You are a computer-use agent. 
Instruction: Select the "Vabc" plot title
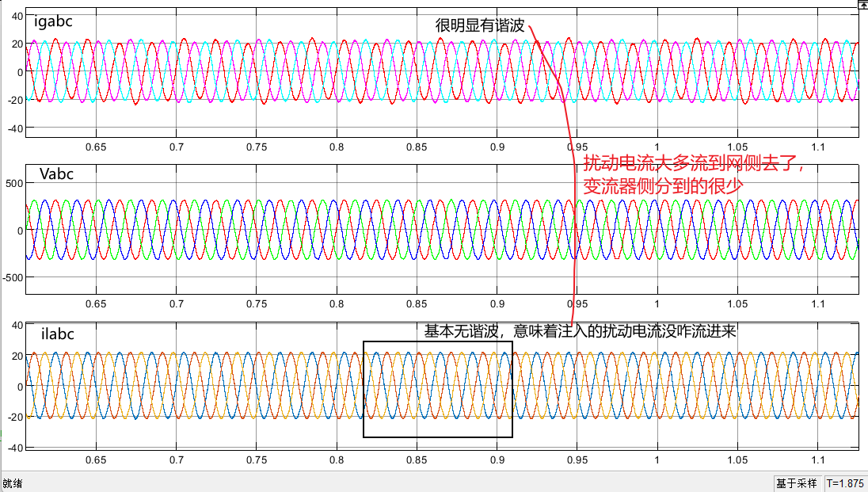pyautogui.click(x=56, y=174)
